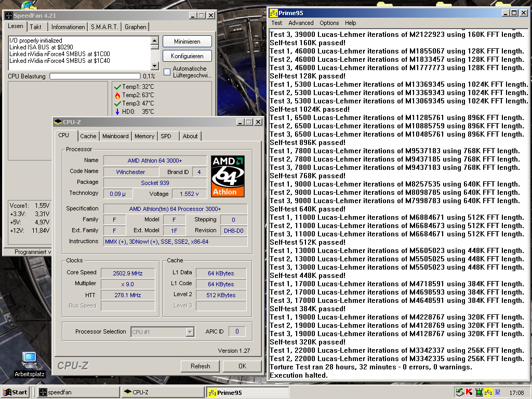Click the red K tray icon
532x399 pixels.
coord(469,392)
